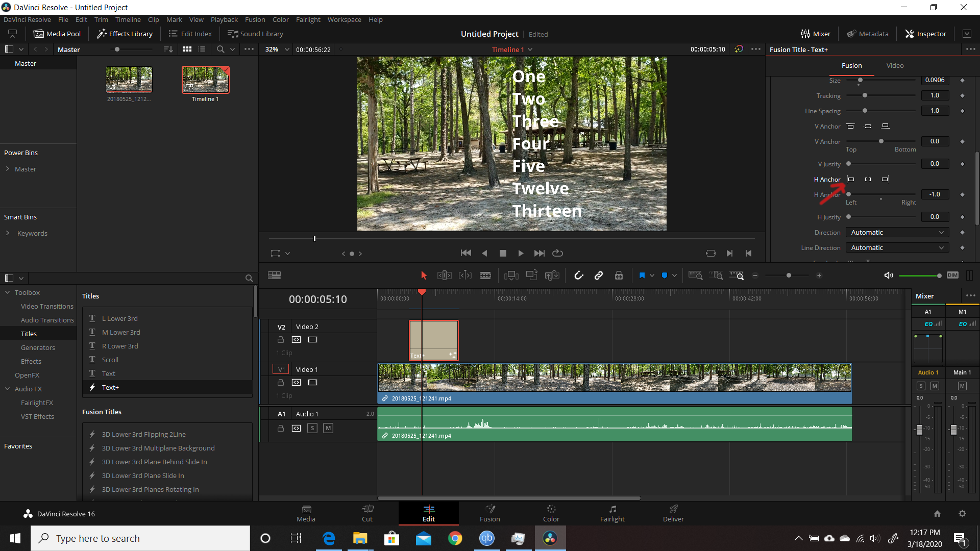Toggle Linked Selection chain icon
The image size is (980, 551).
pyautogui.click(x=599, y=275)
